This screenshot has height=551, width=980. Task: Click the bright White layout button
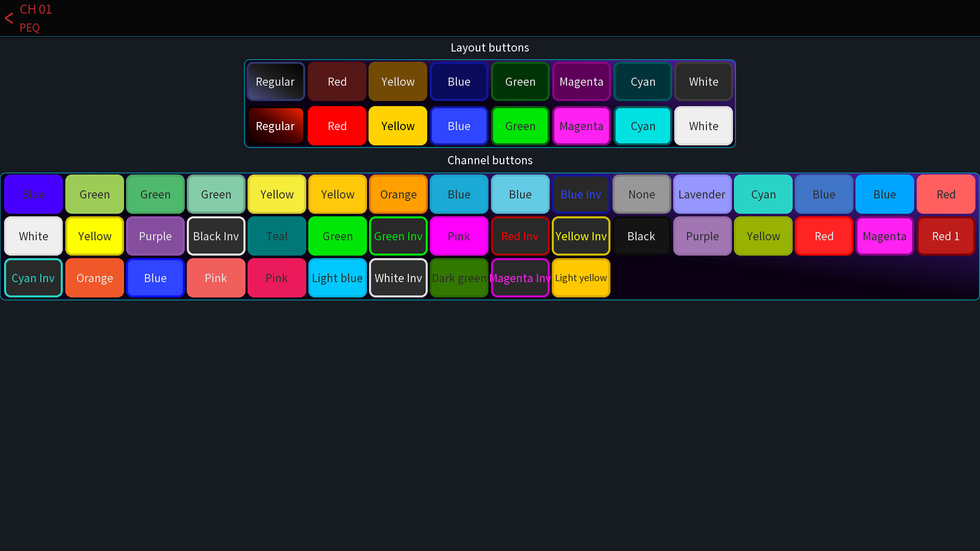tap(703, 126)
